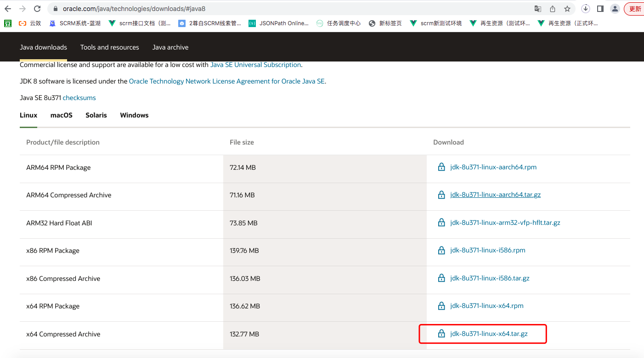
Task: Click the lock icon beside jdk-8u371-linux-x64.tar.gz
Action: coord(441,334)
